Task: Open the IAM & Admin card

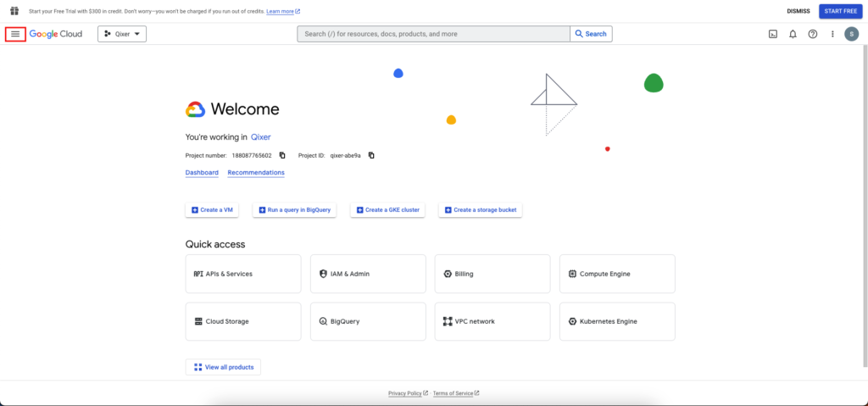Action: pyautogui.click(x=368, y=274)
